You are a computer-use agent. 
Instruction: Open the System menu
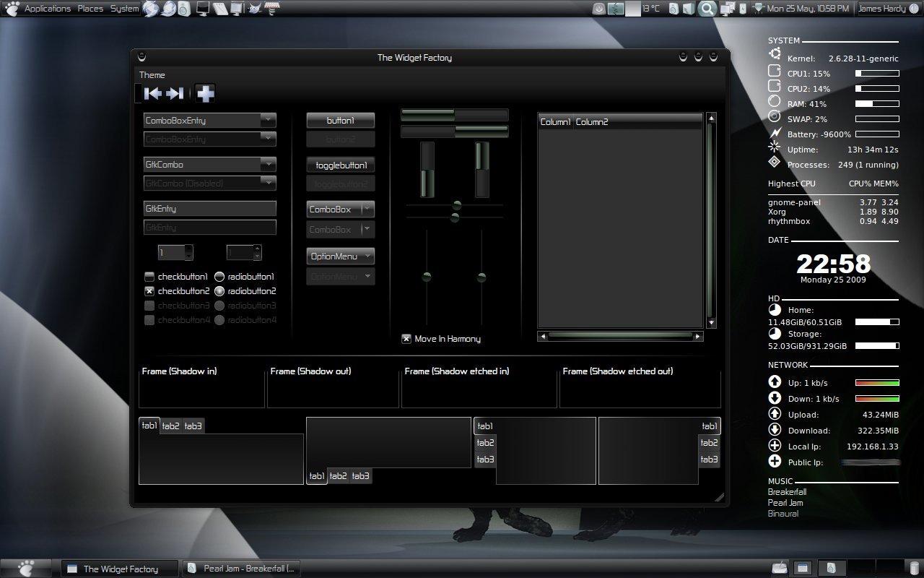[x=124, y=9]
